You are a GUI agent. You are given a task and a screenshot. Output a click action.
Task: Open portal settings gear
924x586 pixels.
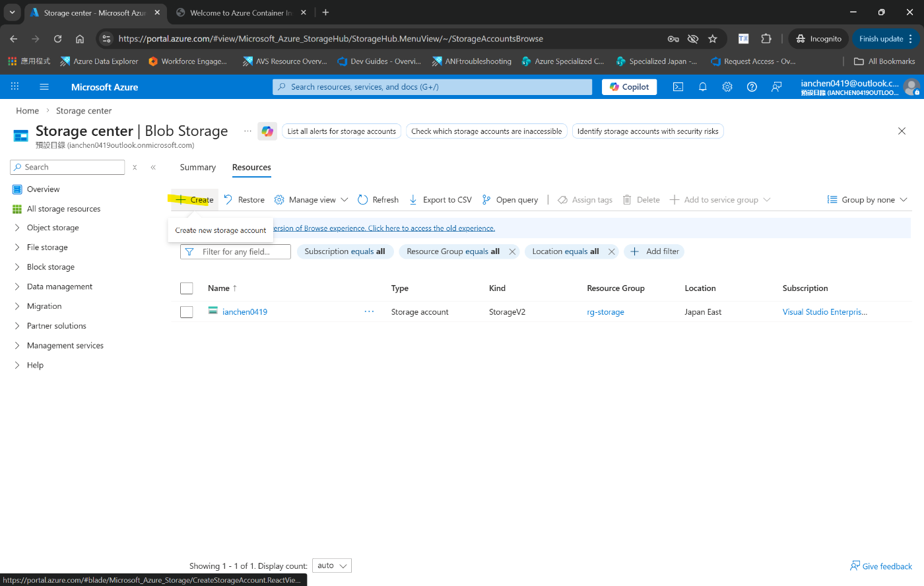[x=727, y=86]
